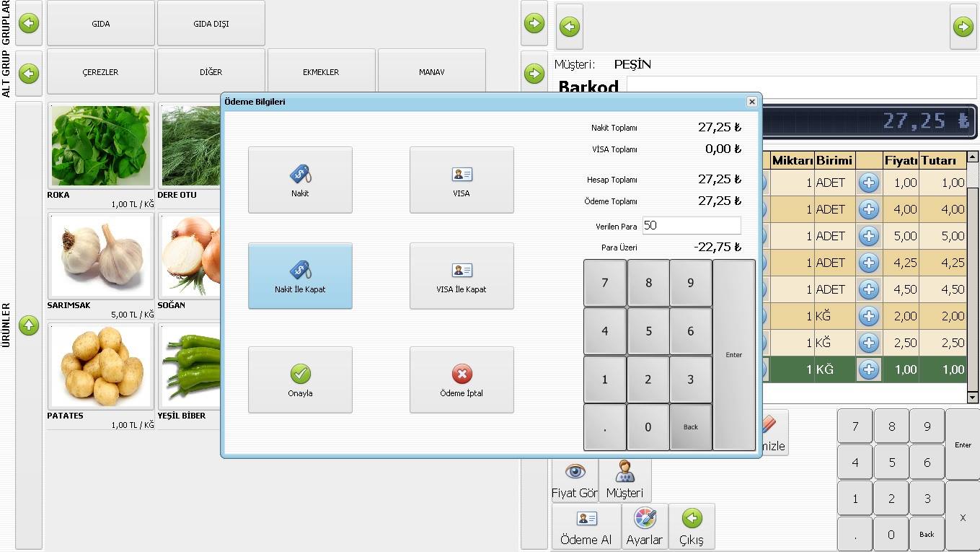The height and width of the screenshot is (552, 980).
Task: Click digit 5 on dialog keypad
Action: (648, 331)
